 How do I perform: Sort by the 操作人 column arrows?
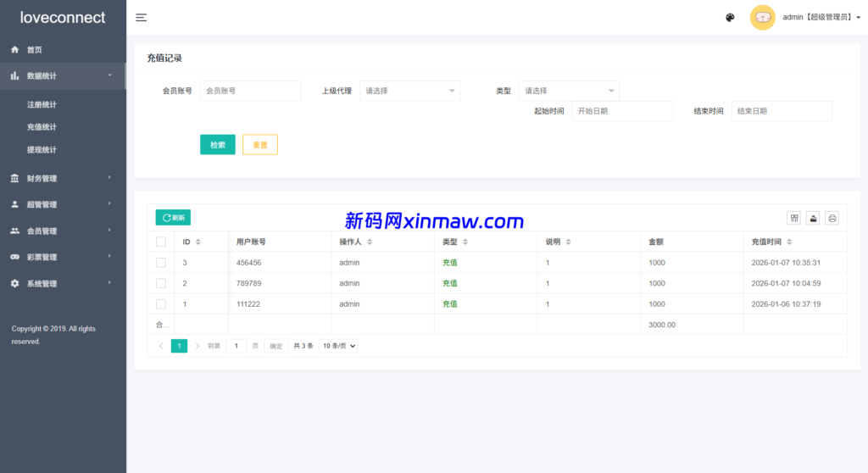tap(370, 242)
